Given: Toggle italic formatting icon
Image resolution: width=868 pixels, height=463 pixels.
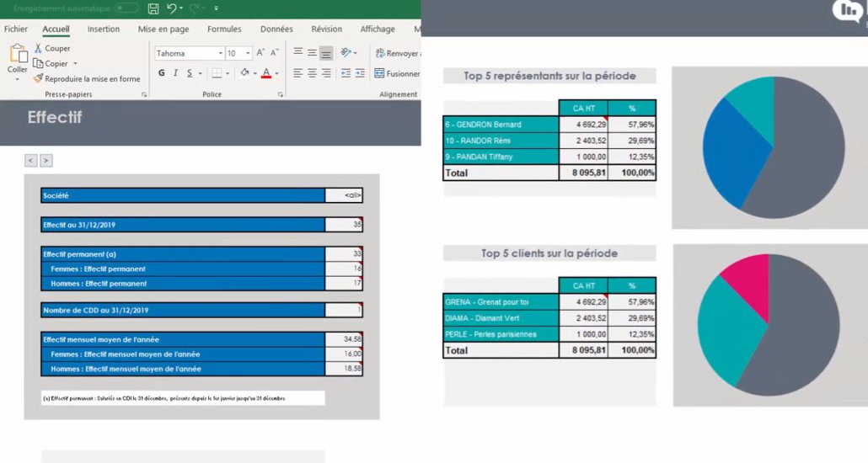Looking at the screenshot, I should pos(175,73).
